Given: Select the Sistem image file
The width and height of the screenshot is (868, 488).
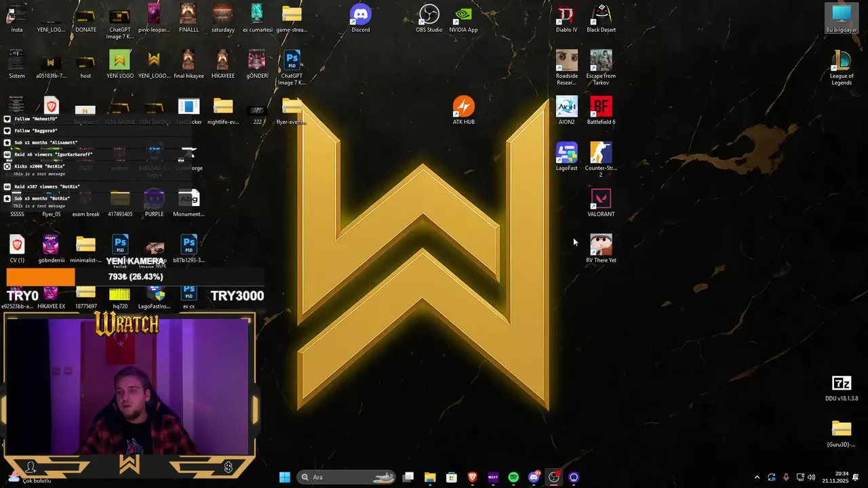Looking at the screenshot, I should click(x=17, y=64).
